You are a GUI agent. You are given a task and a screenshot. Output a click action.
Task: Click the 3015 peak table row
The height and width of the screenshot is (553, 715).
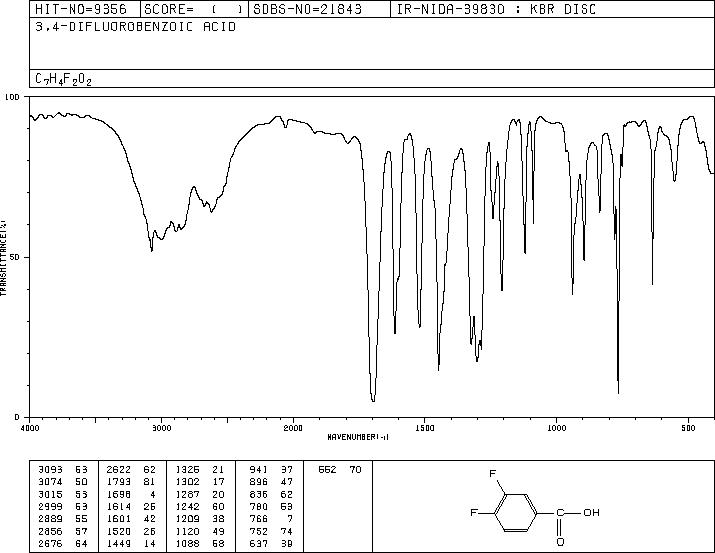coord(63,495)
